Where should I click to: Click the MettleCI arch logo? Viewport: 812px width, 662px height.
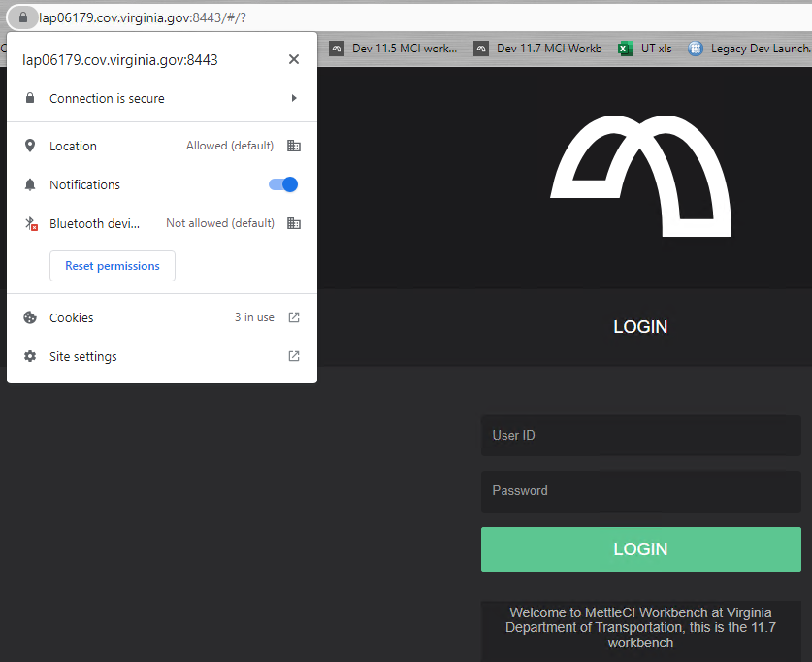(641, 176)
